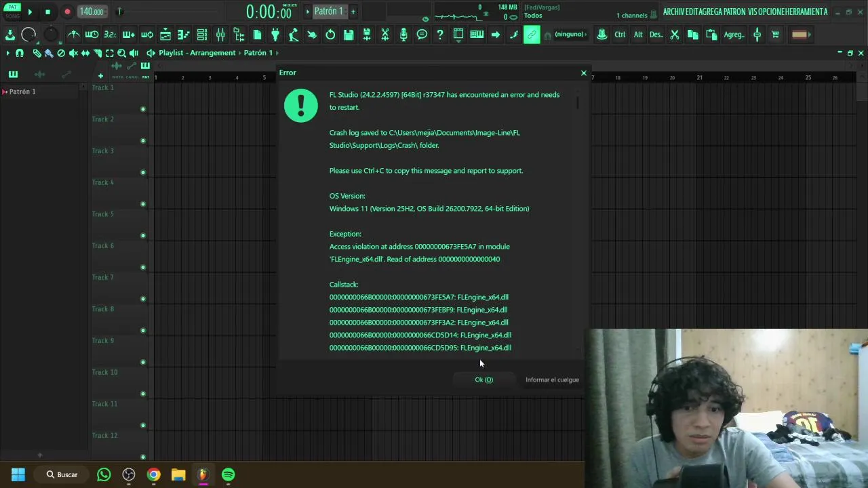Viewport: 868px width, 488px height.
Task: Toggle PAT/SONG mode switch
Action: pos(12,11)
